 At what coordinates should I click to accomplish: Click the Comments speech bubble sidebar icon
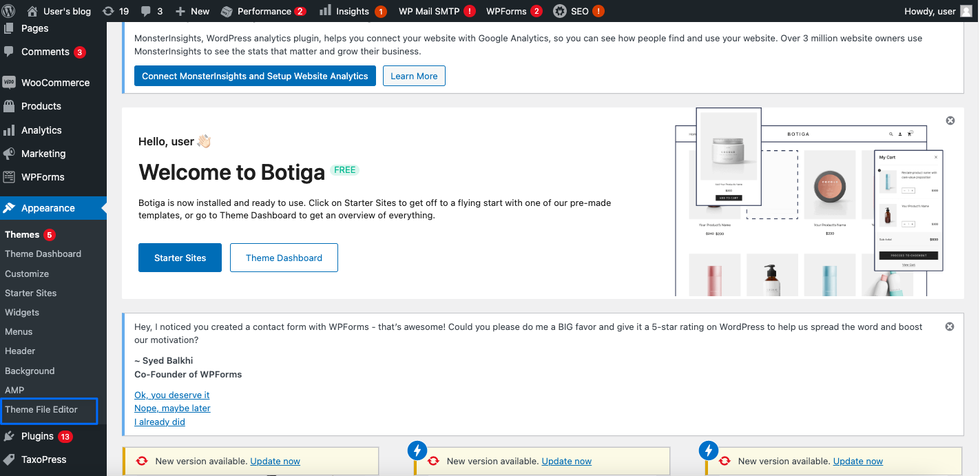coord(9,52)
